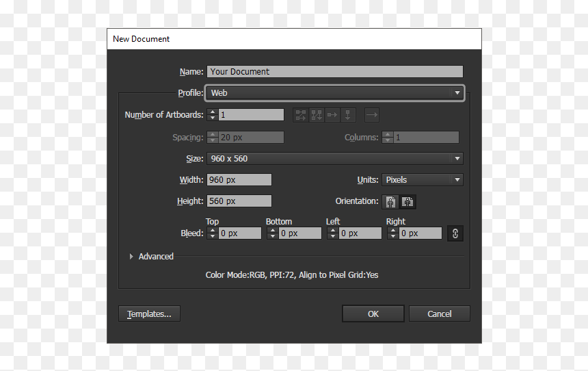Click the Number of Artboards field

251,115
